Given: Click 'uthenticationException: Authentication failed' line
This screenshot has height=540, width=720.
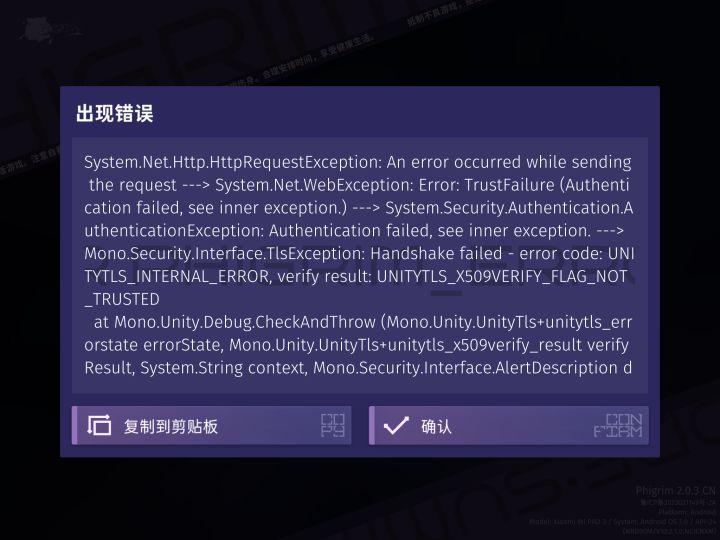Looking at the screenshot, I should [354, 231].
